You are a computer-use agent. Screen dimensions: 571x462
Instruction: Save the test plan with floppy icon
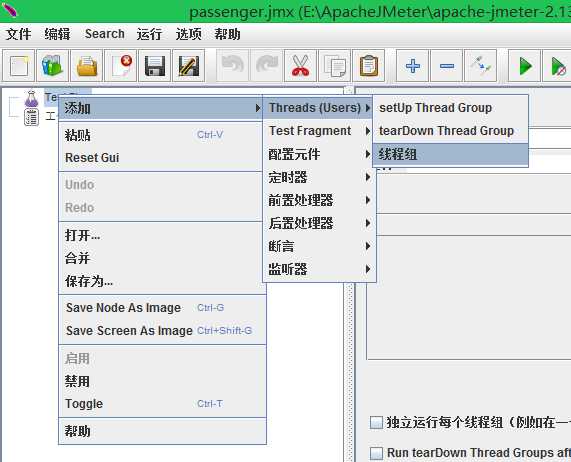pyautogui.click(x=155, y=66)
